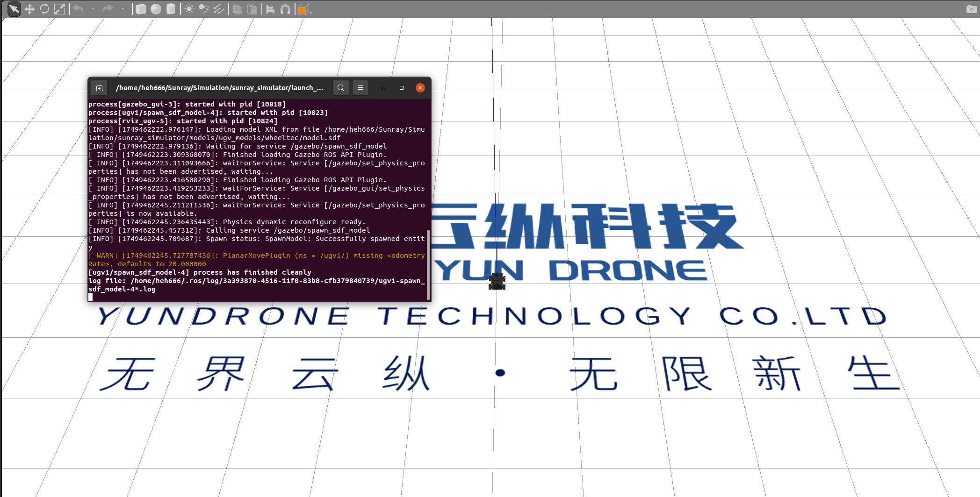The height and width of the screenshot is (497, 980).
Task: Open the terminal hamburger menu
Action: 360,88
